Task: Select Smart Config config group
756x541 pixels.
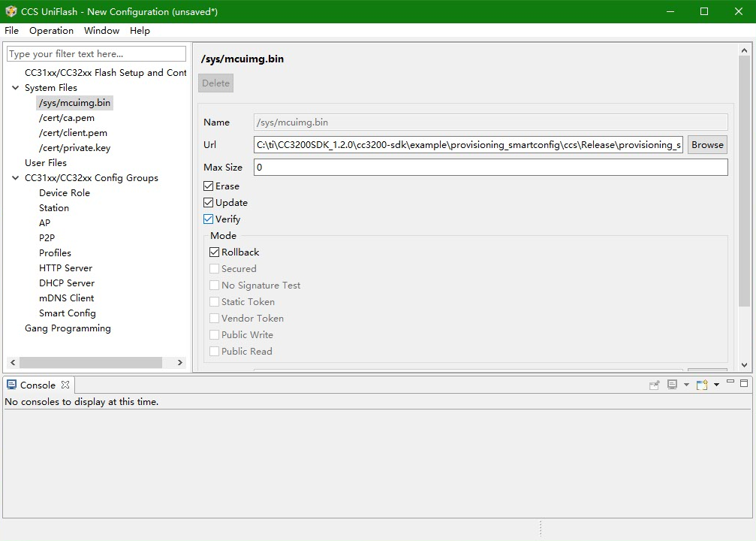Action: click(68, 313)
